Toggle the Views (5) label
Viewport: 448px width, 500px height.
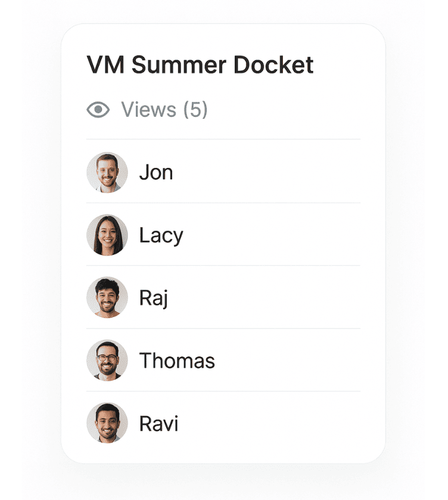tap(164, 110)
